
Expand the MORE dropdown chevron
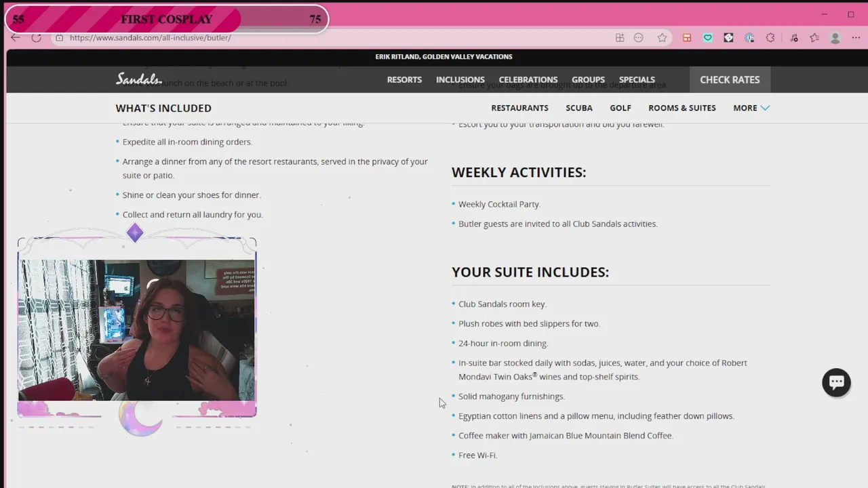tap(765, 108)
